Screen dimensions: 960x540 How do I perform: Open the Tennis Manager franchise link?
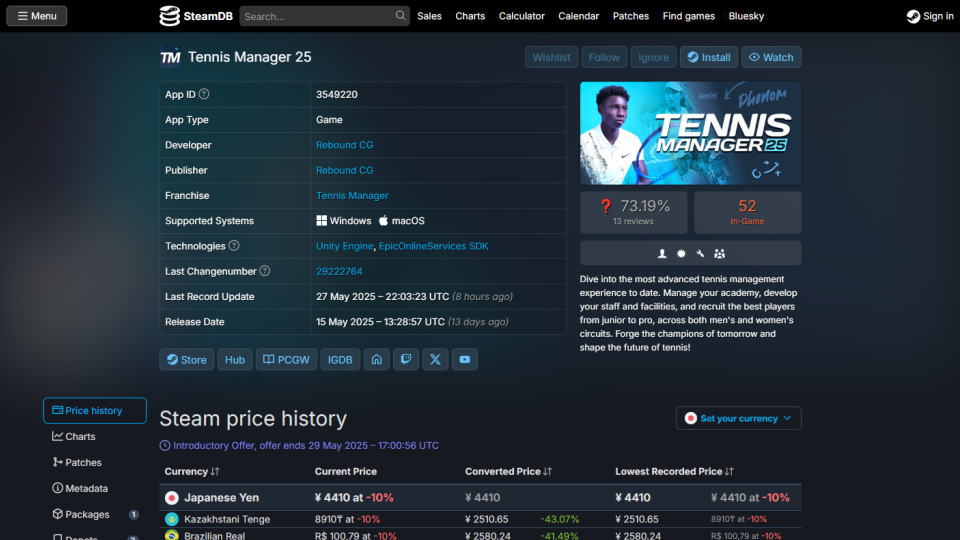tap(352, 195)
